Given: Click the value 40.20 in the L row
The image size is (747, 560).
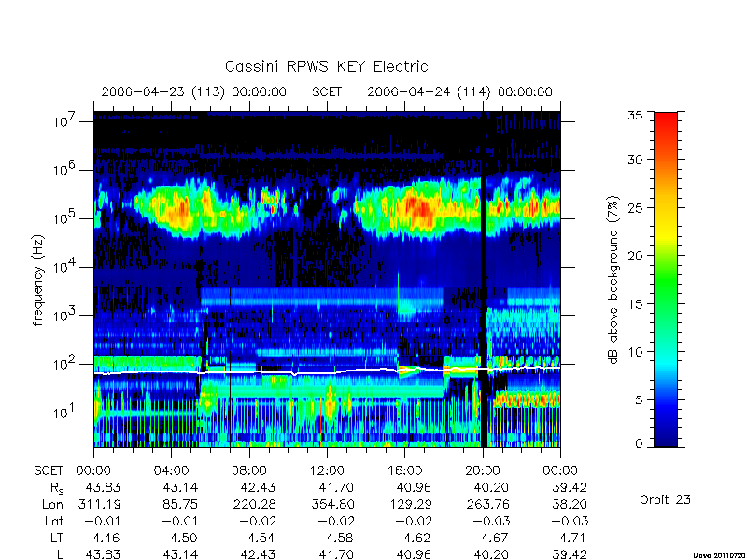Looking at the screenshot, I should click(x=492, y=554).
